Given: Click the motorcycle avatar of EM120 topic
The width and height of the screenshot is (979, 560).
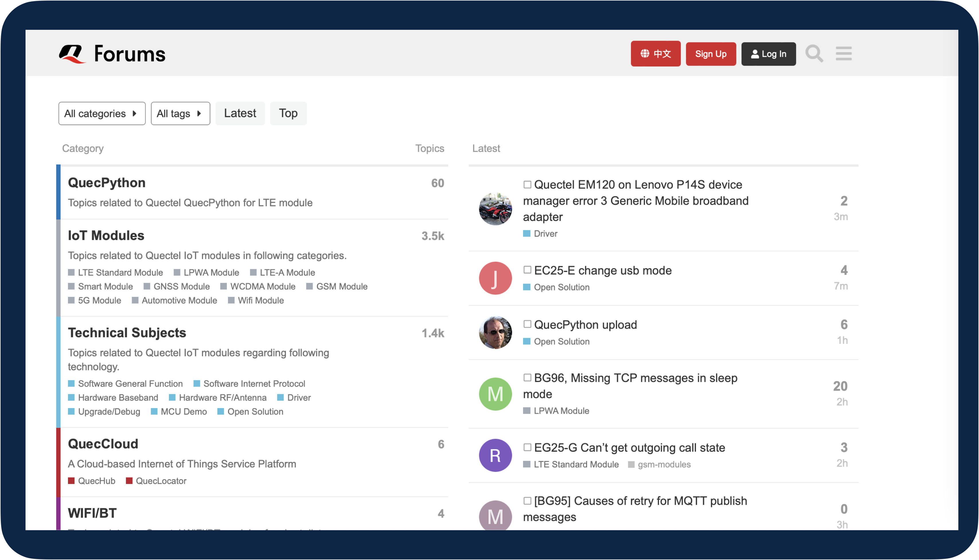Looking at the screenshot, I should click(x=495, y=209).
